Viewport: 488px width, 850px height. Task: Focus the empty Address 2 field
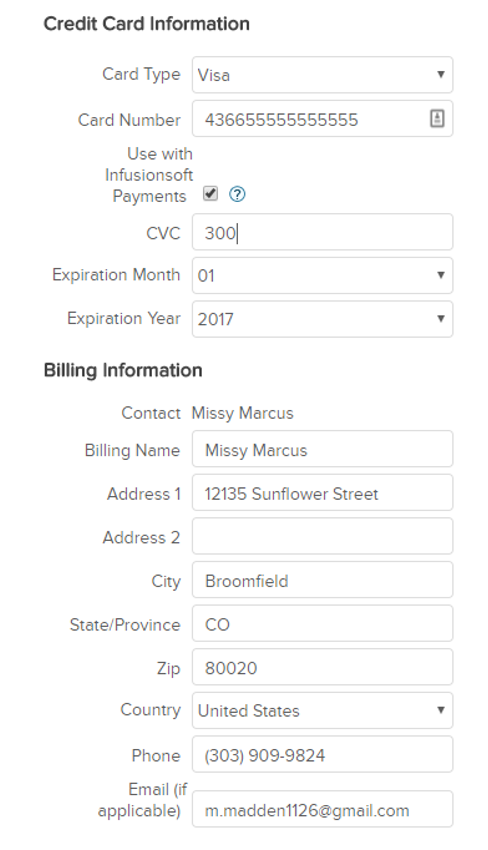[322, 536]
